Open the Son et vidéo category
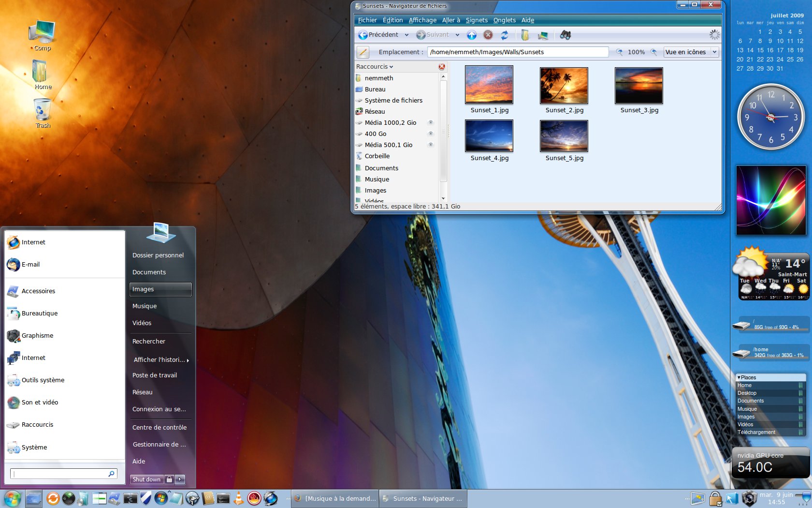This screenshot has width=812, height=508. [64, 402]
